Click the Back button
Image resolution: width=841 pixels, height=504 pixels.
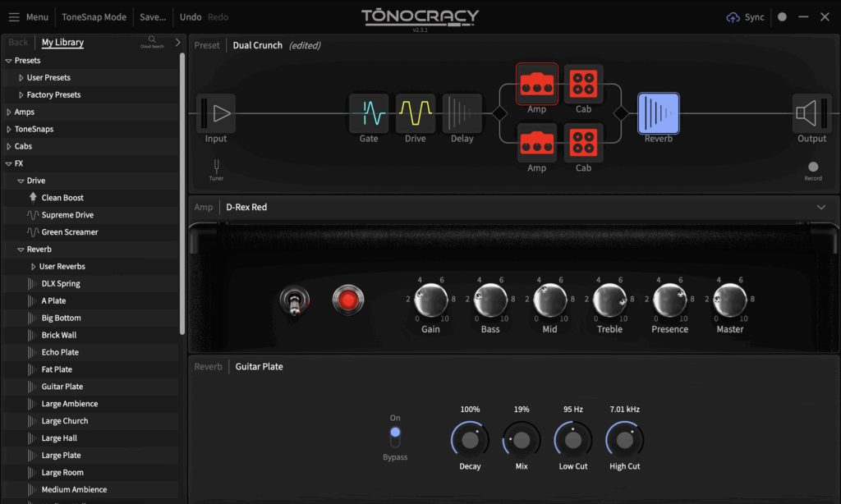coord(18,43)
